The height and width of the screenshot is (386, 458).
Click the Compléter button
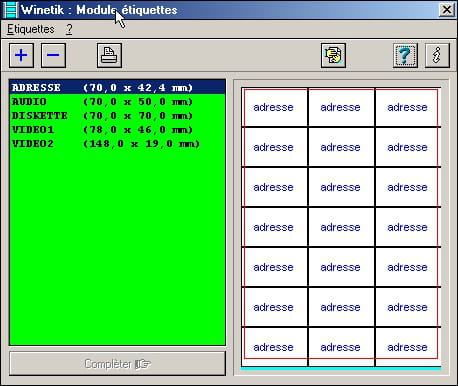click(117, 364)
